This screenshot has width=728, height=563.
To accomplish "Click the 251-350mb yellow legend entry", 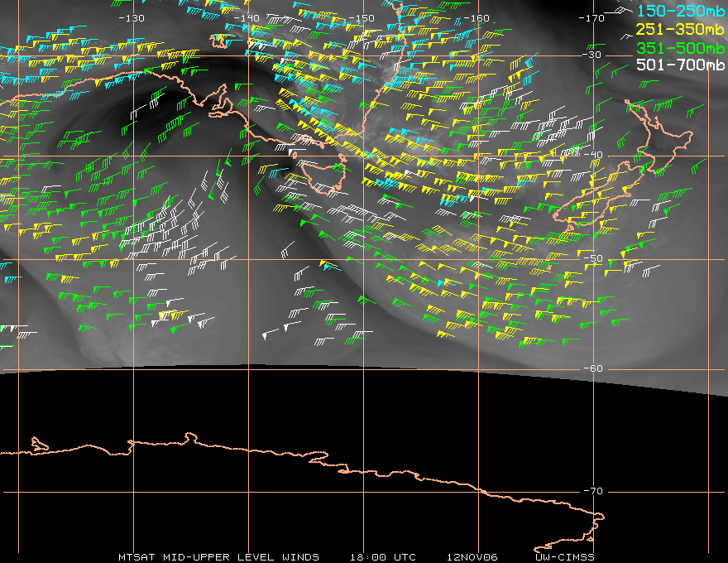I will 680,29.
